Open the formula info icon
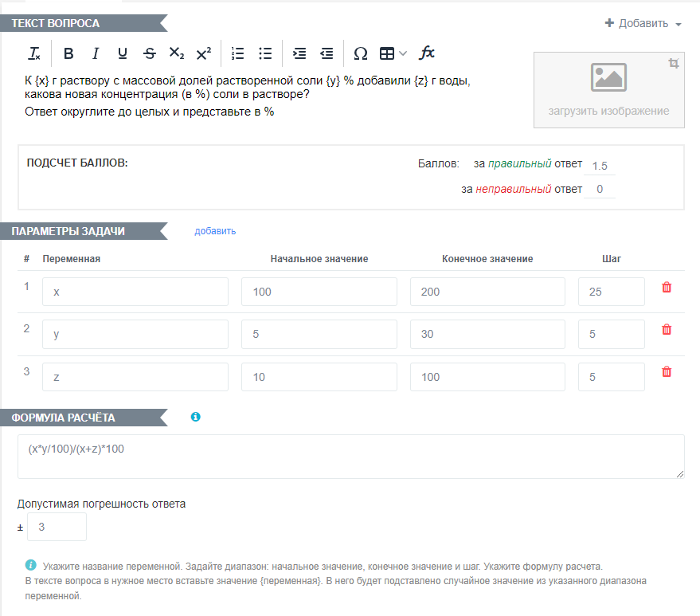The height and width of the screenshot is (616, 700). (196, 417)
